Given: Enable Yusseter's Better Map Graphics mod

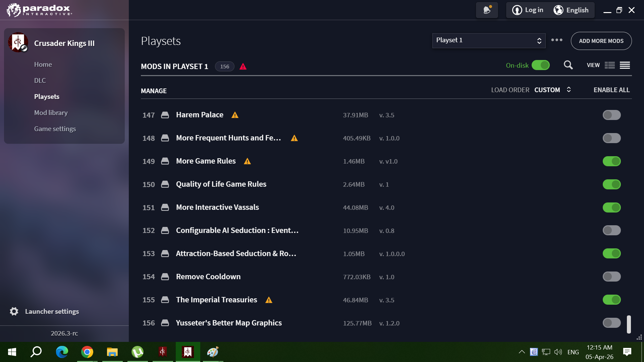Looking at the screenshot, I should point(612,323).
